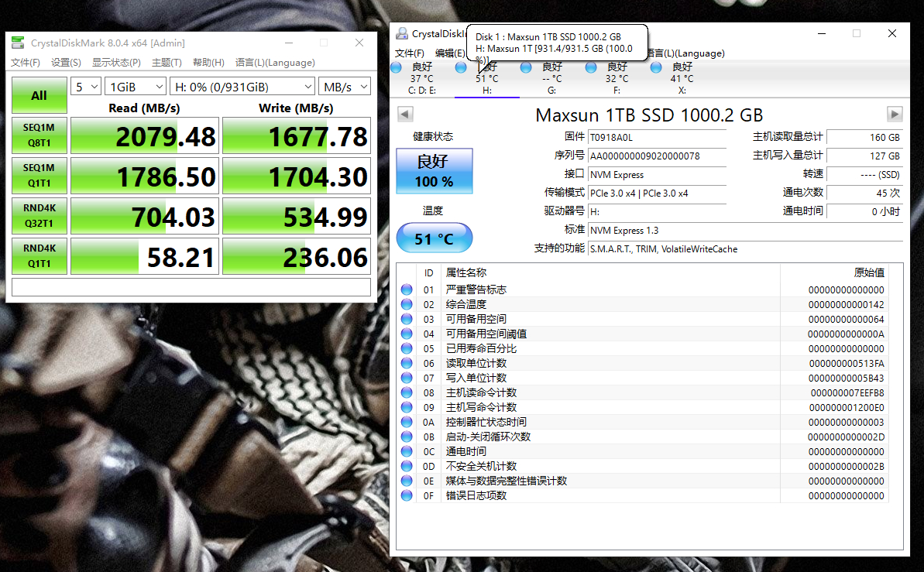Click status orb of attribute 08 主机读命令计数
This screenshot has height=572, width=924.
(x=407, y=393)
